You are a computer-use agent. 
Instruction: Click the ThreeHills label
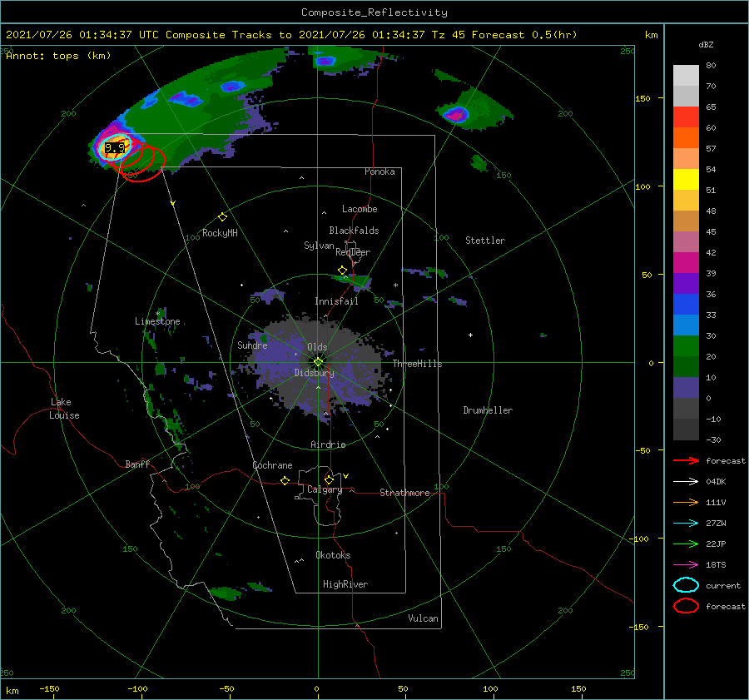(x=418, y=364)
